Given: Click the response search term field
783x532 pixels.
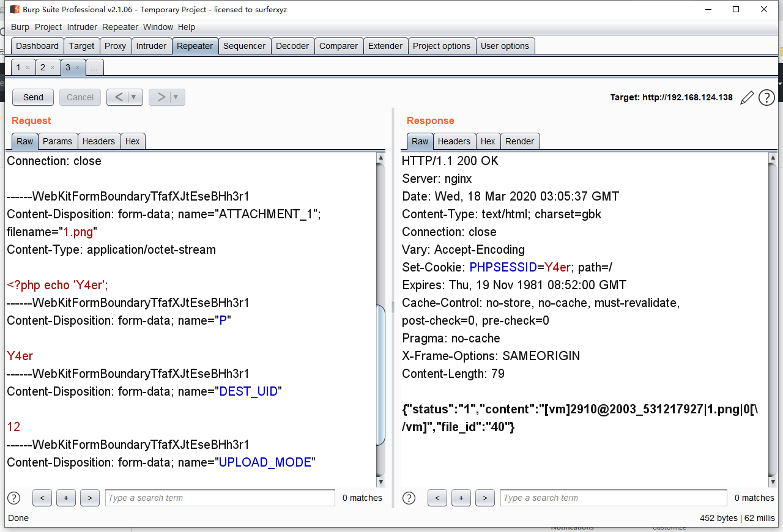Looking at the screenshot, I should 614,498.
